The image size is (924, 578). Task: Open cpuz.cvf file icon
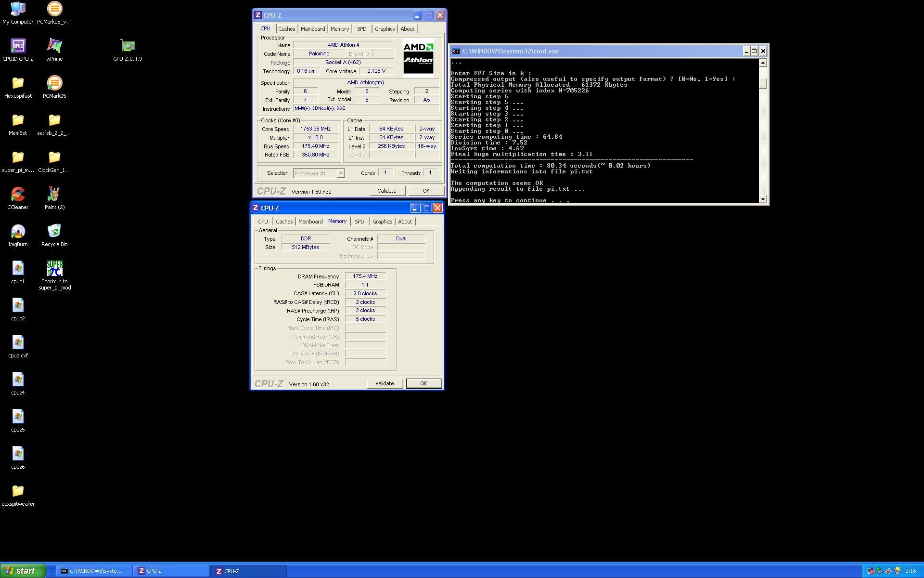tap(18, 347)
